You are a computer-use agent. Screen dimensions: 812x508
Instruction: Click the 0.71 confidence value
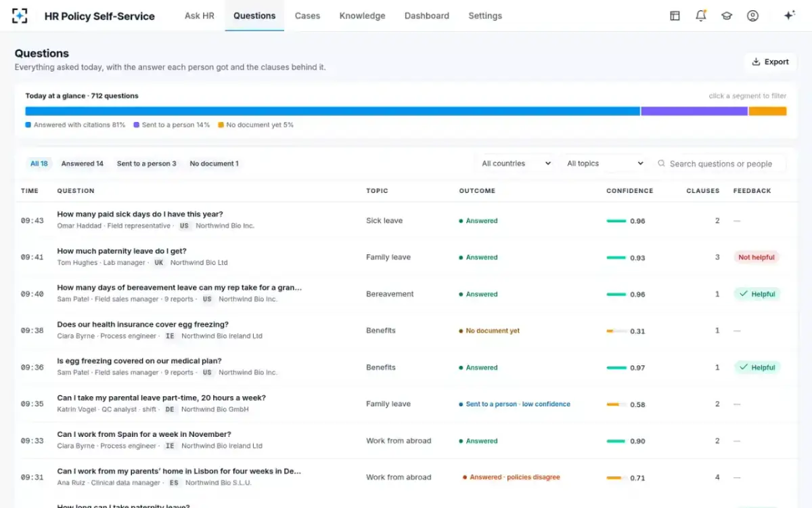click(x=637, y=478)
